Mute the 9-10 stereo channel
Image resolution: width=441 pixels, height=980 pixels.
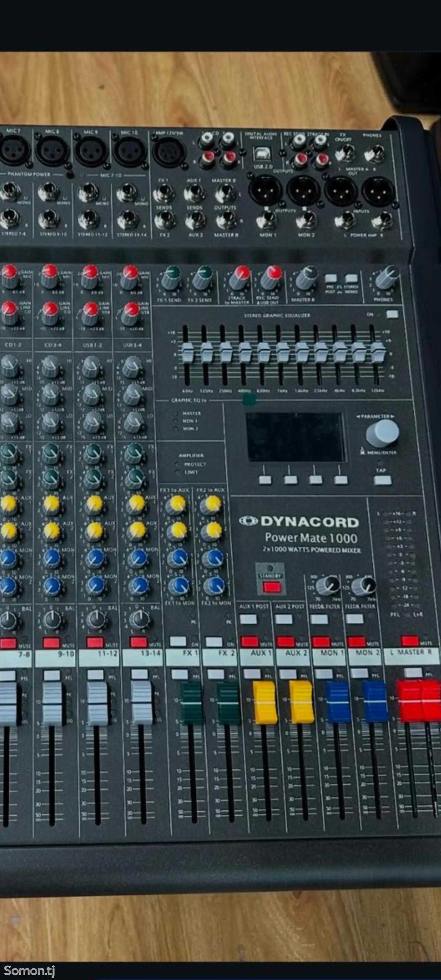(51, 643)
